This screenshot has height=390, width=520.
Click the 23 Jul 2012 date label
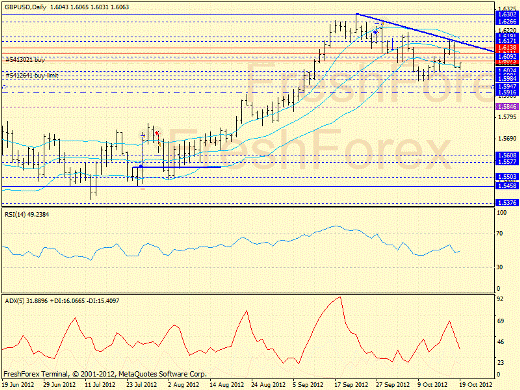click(x=142, y=384)
